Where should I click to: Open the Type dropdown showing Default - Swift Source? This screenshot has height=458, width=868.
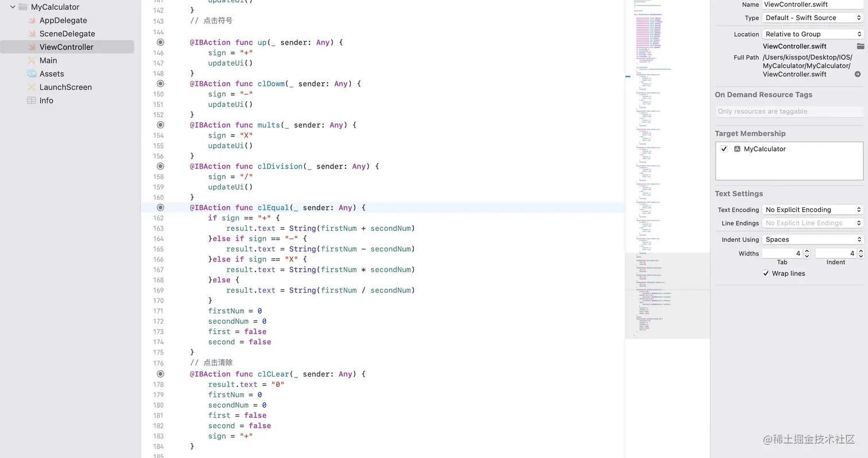813,18
